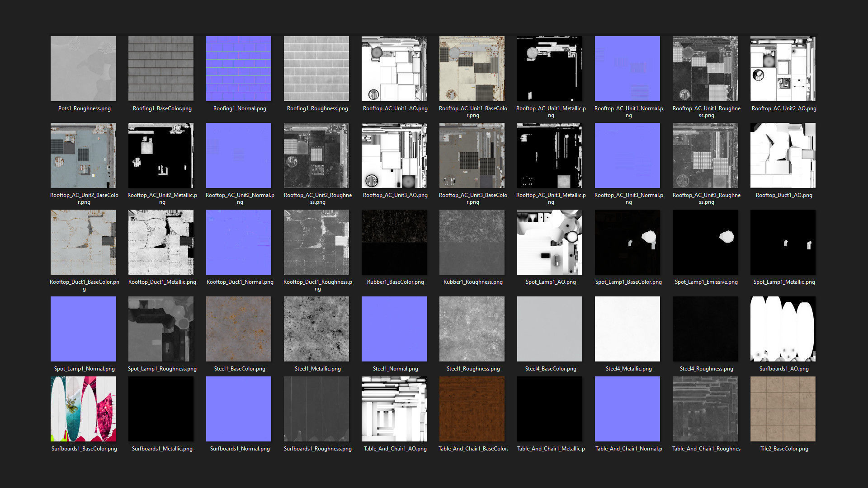Click the Table_And_Chair1_AO.png thumbnail

point(394,409)
